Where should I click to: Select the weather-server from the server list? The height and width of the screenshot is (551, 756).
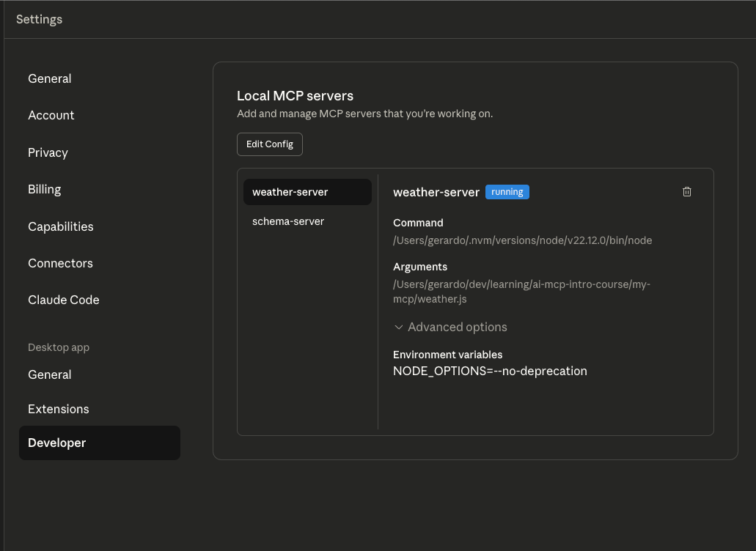click(290, 192)
